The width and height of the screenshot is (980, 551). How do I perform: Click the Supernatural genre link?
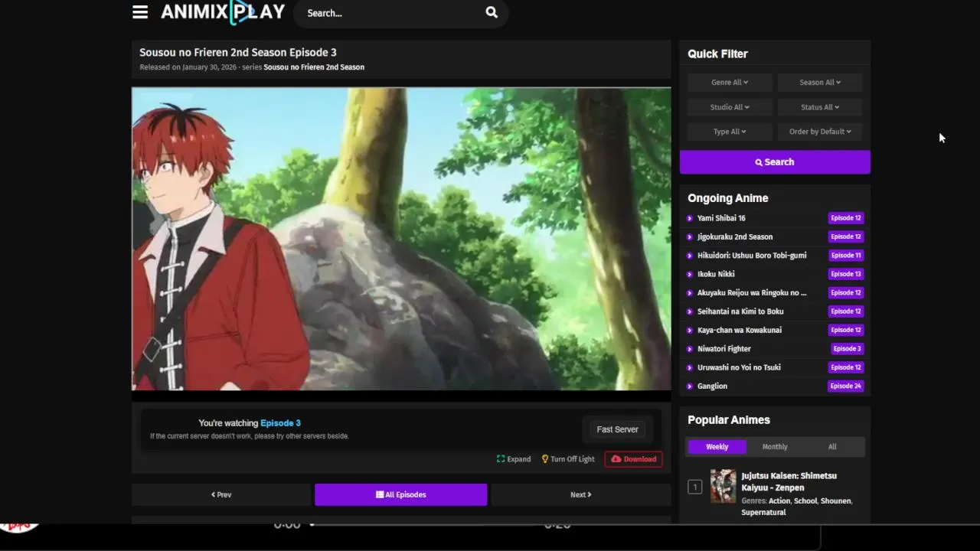point(763,513)
